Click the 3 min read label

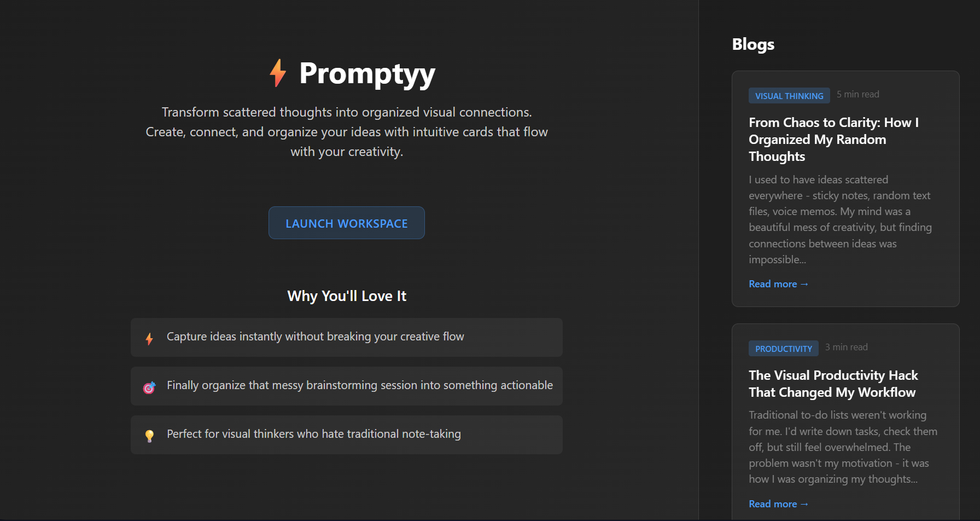(846, 346)
